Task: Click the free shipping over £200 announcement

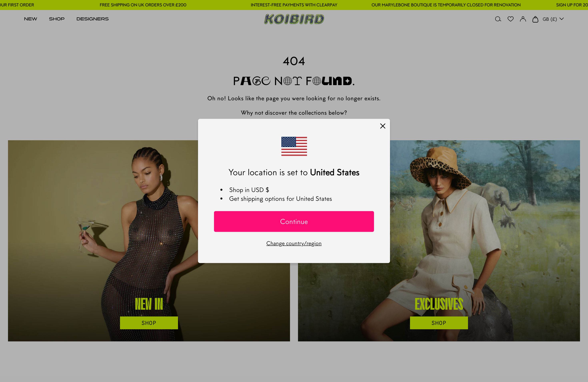Action: tap(143, 5)
